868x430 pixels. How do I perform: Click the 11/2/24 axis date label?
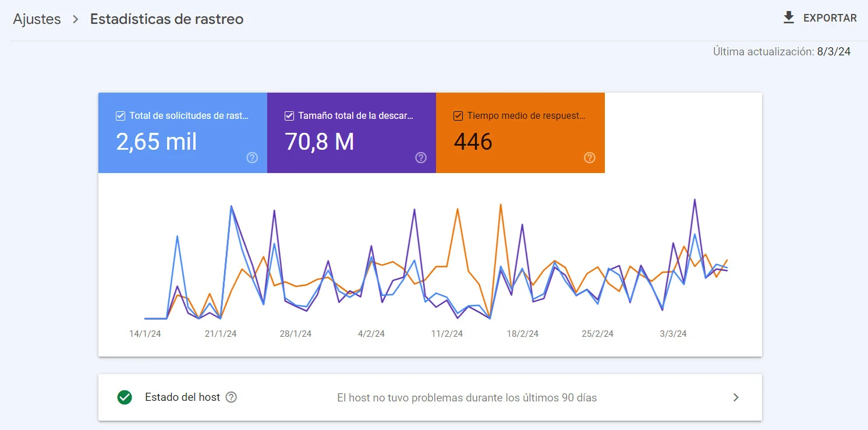tap(447, 334)
